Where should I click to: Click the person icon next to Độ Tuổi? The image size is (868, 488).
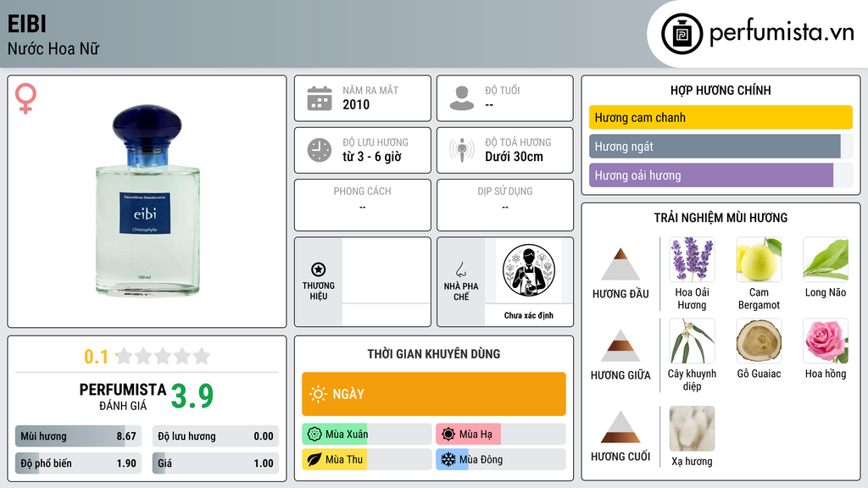pyautogui.click(x=462, y=98)
